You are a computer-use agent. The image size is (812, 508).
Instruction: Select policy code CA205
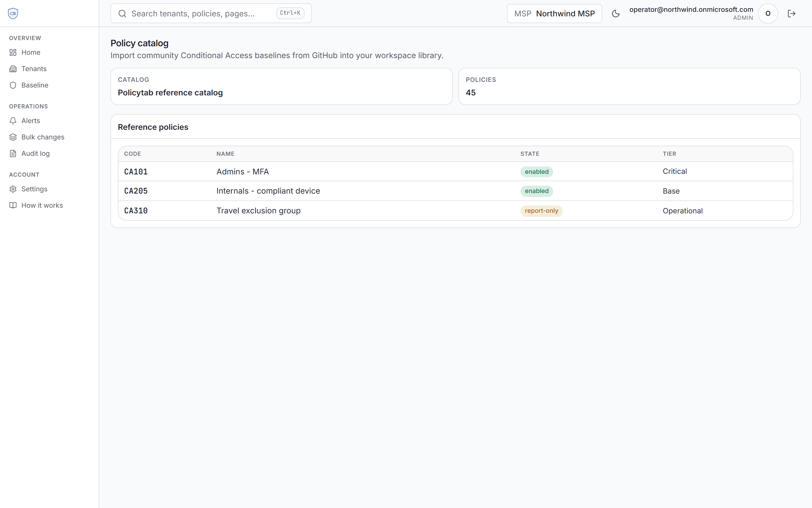(x=136, y=191)
